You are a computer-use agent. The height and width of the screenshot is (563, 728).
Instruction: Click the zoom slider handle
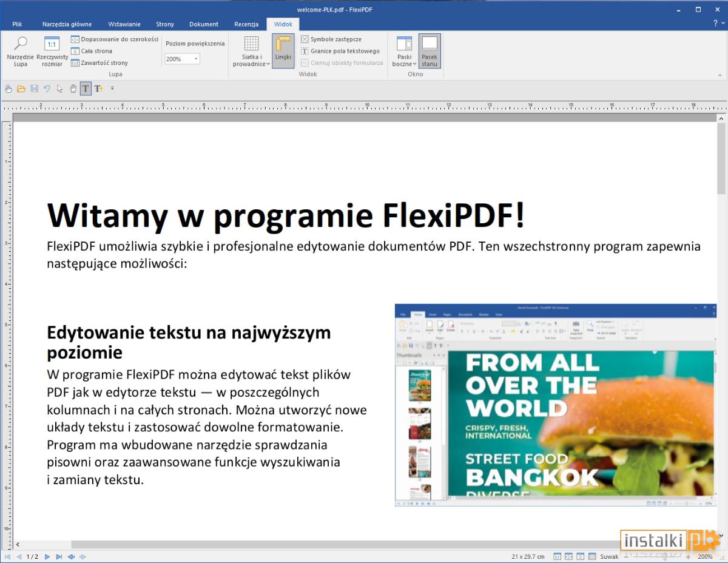pos(665,556)
